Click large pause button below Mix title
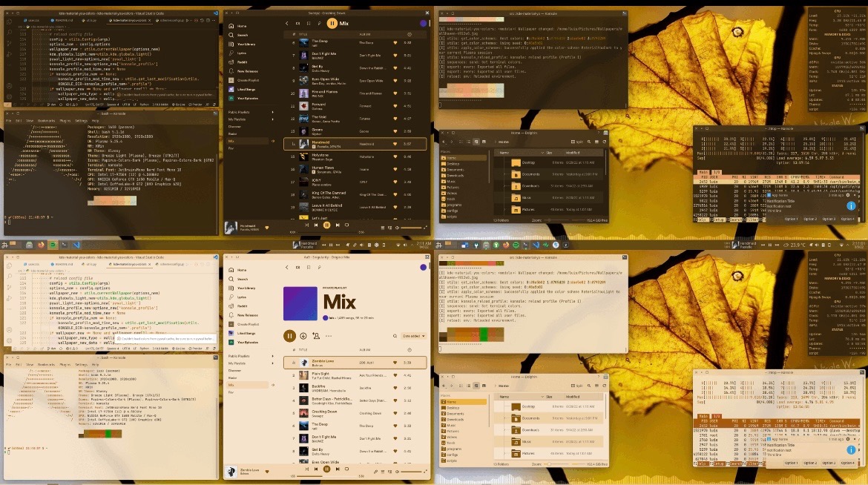 click(x=289, y=335)
